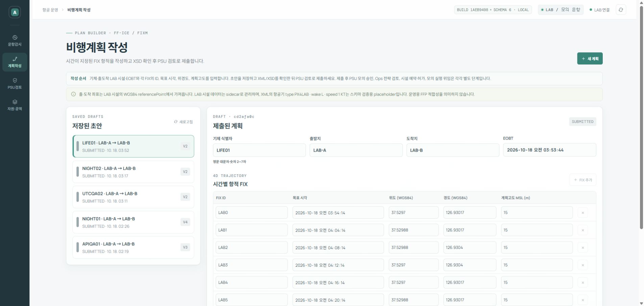Click the build info badge BUILD 1AEB9498
Viewport: 644px width, 306px height.
(x=493, y=10)
